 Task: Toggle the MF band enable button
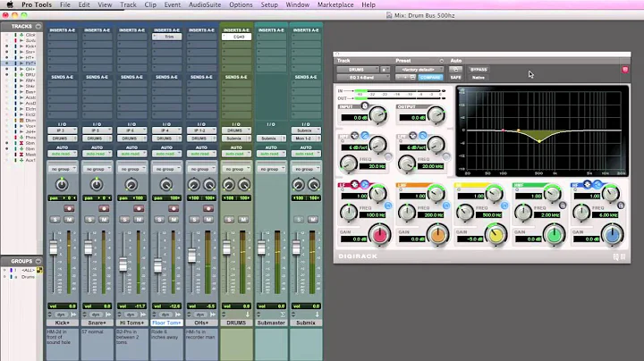(504, 206)
